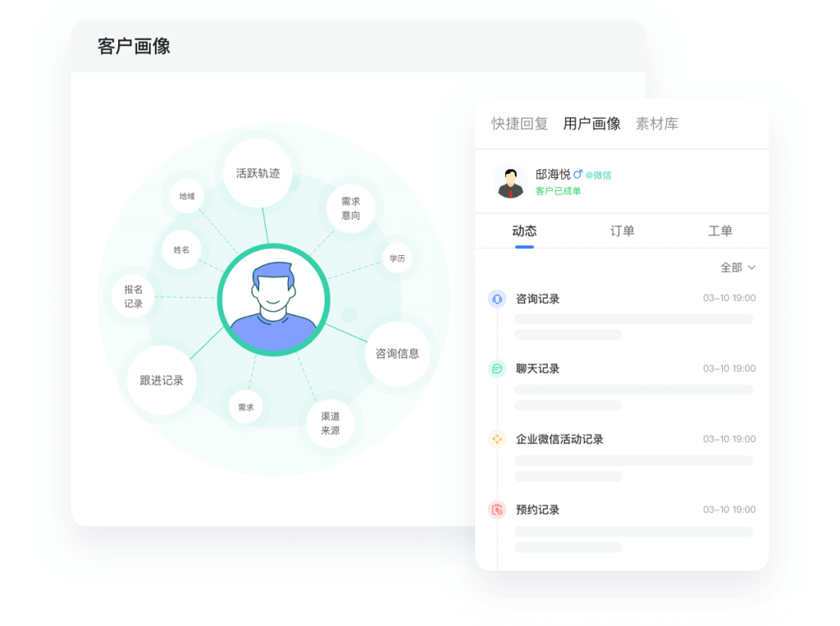840x626 pixels.
Task: Select the central customer portrait illustration
Action: [x=274, y=299]
